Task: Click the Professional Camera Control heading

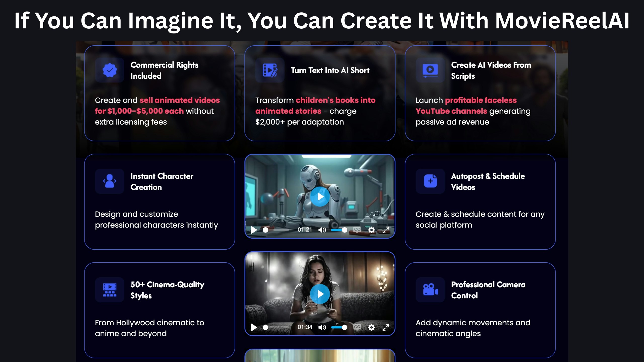Action: [488, 290]
